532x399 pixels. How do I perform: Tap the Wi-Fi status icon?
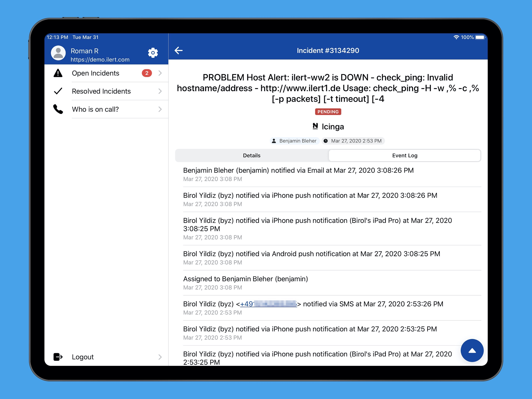pyautogui.click(x=456, y=37)
